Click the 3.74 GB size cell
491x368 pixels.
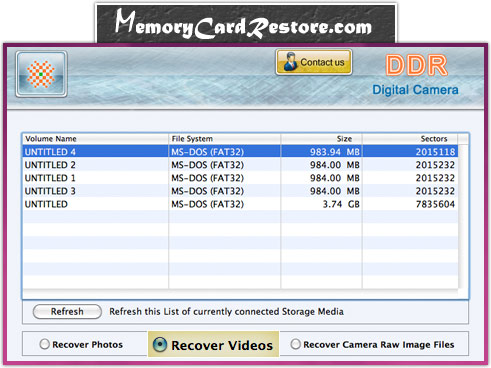[341, 204]
